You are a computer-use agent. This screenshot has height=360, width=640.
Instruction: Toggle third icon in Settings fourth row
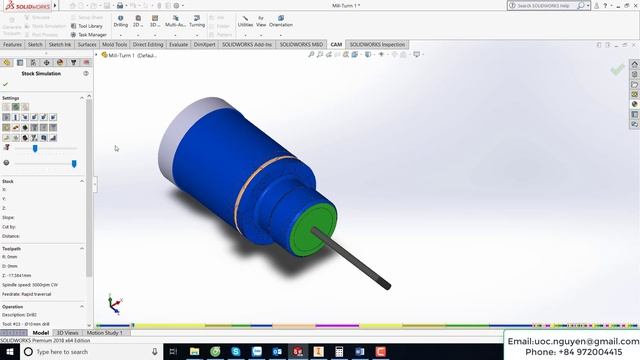click(25, 138)
